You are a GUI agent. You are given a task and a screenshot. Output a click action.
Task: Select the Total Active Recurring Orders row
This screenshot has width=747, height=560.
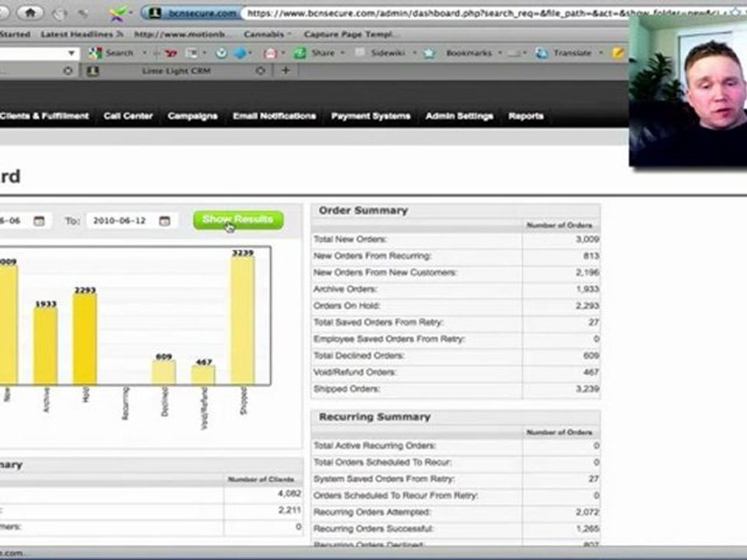[456, 446]
